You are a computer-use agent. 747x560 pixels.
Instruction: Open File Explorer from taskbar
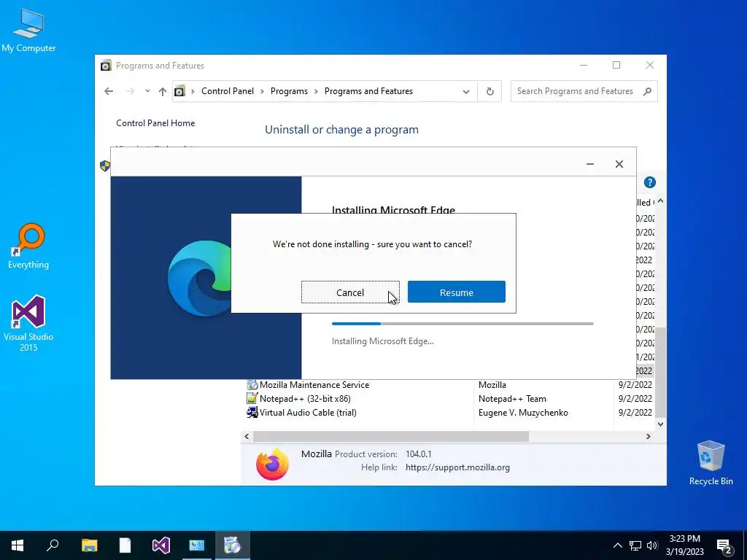click(89, 545)
